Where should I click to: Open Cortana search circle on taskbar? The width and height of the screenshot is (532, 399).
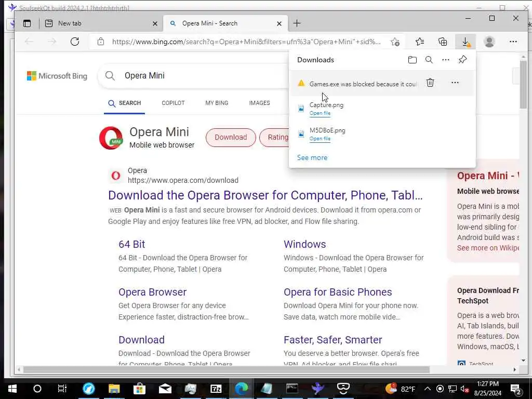point(37,389)
